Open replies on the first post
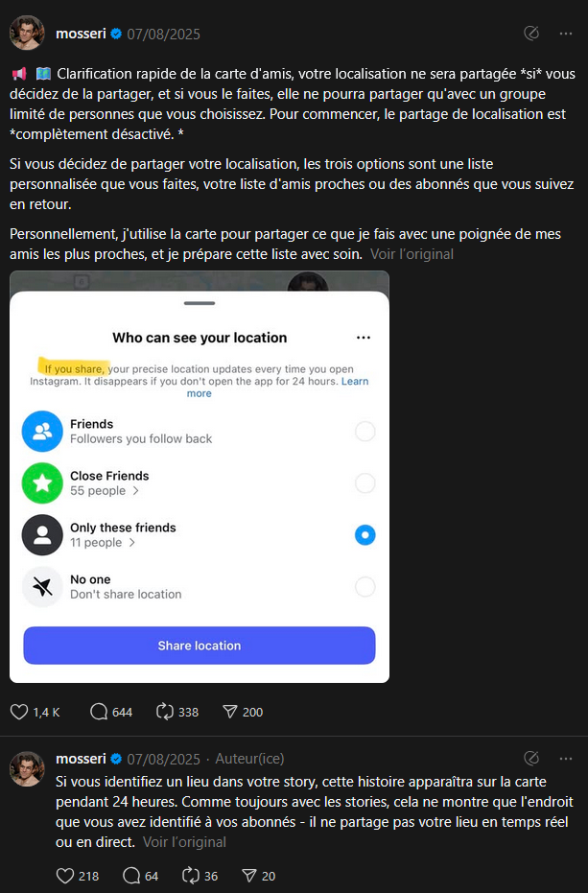Image resolution: width=588 pixels, height=893 pixels. coord(99,712)
